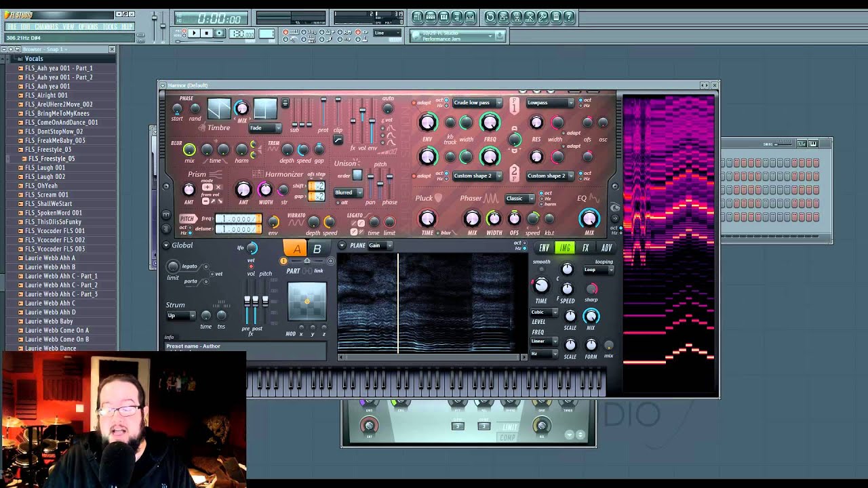Click the first timbre waveform display
This screenshot has width=868, height=488.
click(219, 108)
